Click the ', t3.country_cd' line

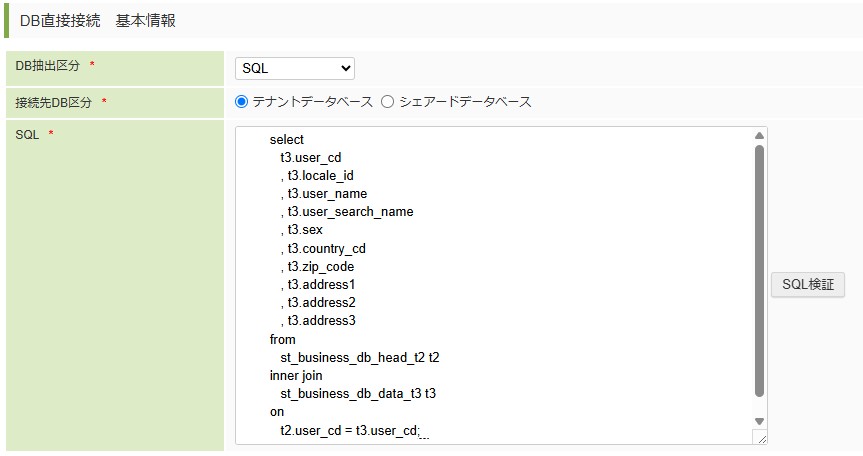point(323,249)
